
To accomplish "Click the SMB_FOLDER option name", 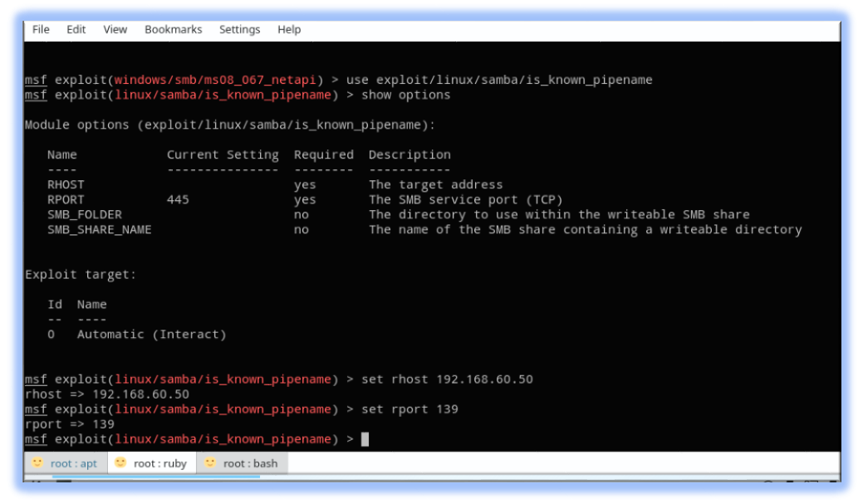I will click(85, 214).
